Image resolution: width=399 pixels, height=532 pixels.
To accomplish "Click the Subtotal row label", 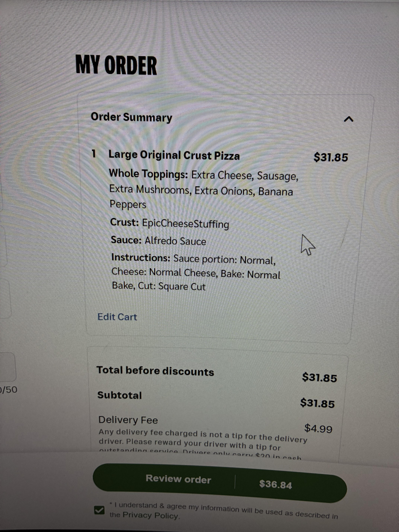I will 119,395.
